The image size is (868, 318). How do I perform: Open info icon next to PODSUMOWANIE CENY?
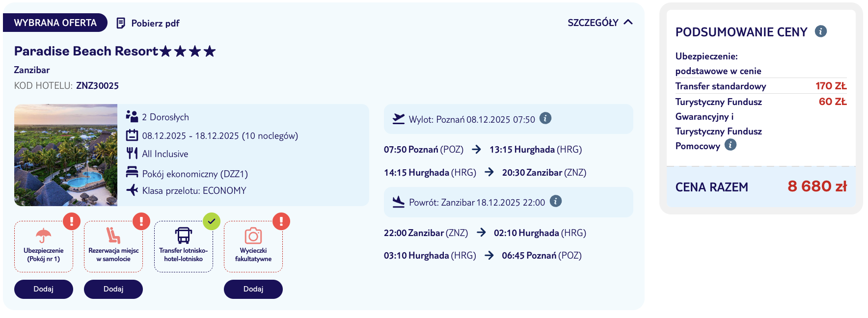(820, 31)
